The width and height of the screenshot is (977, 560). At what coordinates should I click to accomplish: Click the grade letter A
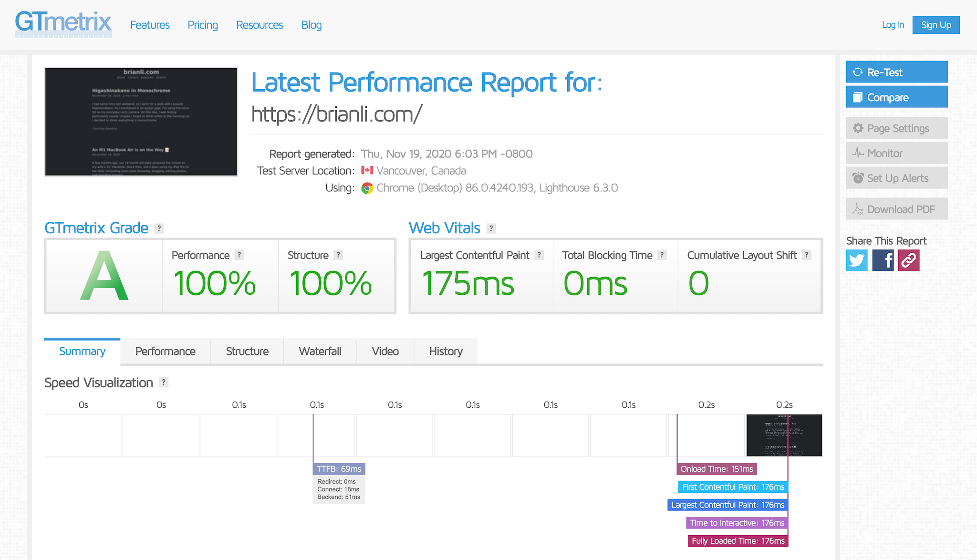104,276
